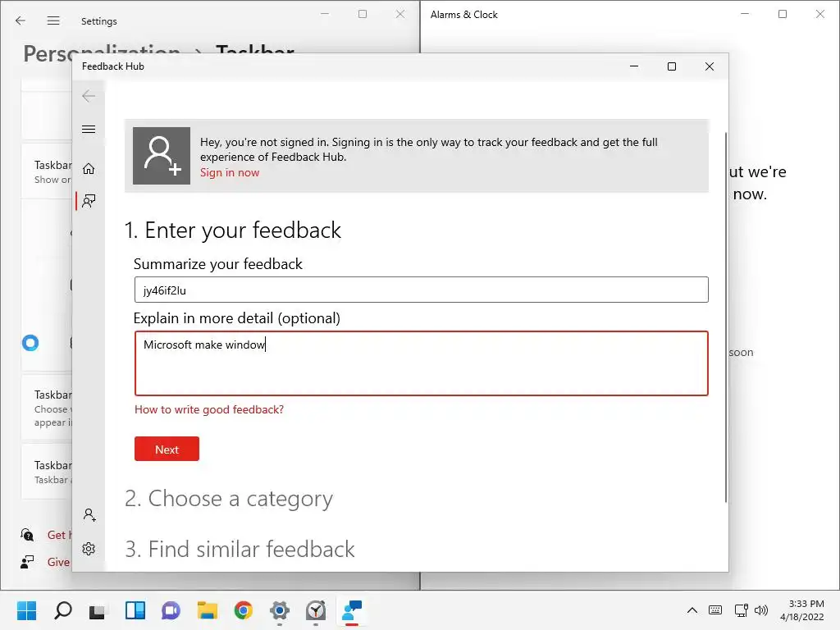Open clock and date 3:33 PM
The width and height of the screenshot is (840, 630).
pyautogui.click(x=802, y=610)
